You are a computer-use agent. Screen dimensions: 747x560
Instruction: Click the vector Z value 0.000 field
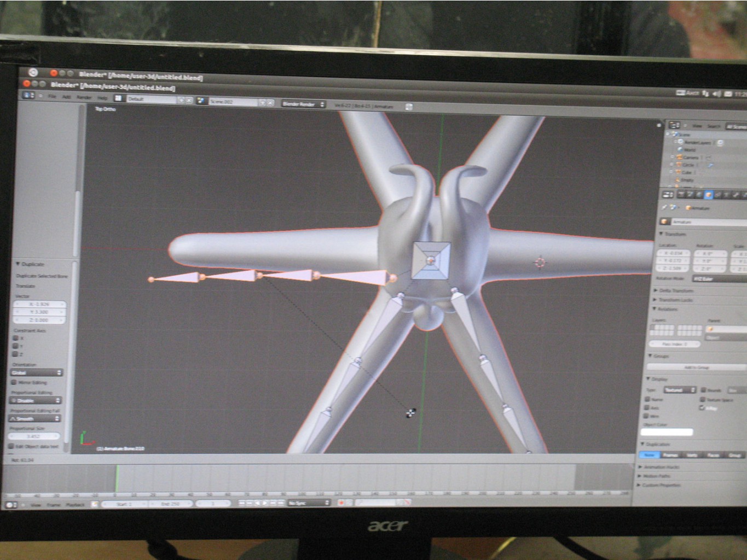point(39,320)
